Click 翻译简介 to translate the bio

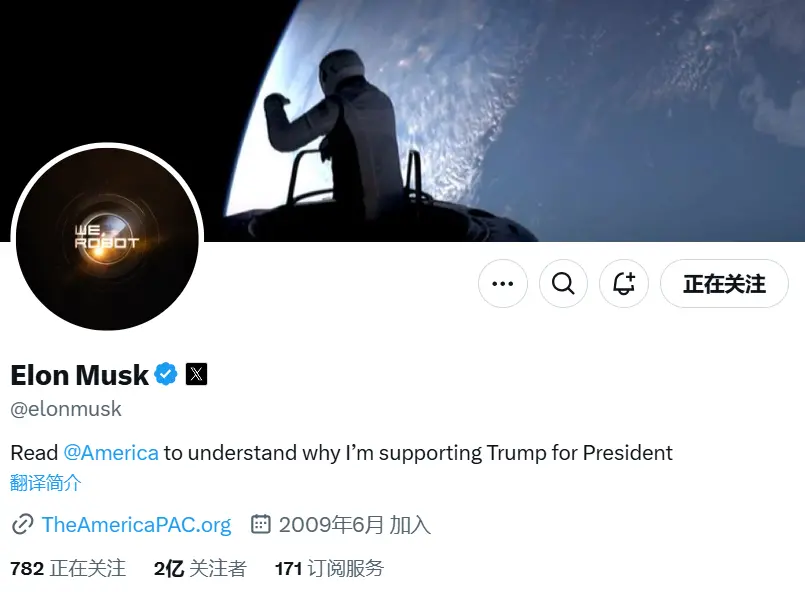click(46, 484)
